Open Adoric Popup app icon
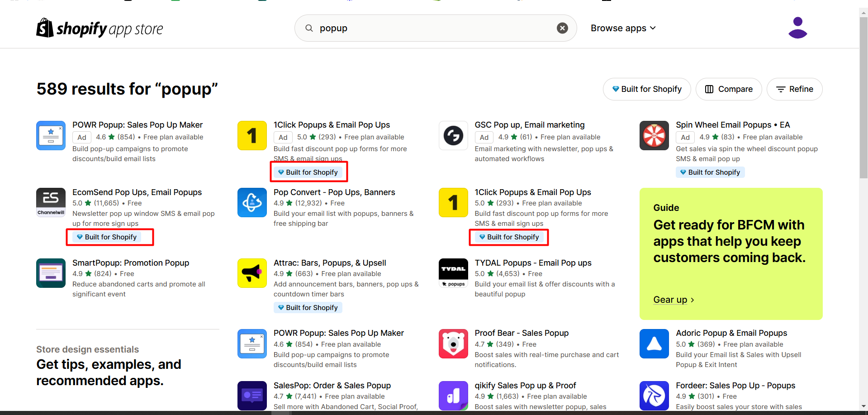 coord(654,343)
